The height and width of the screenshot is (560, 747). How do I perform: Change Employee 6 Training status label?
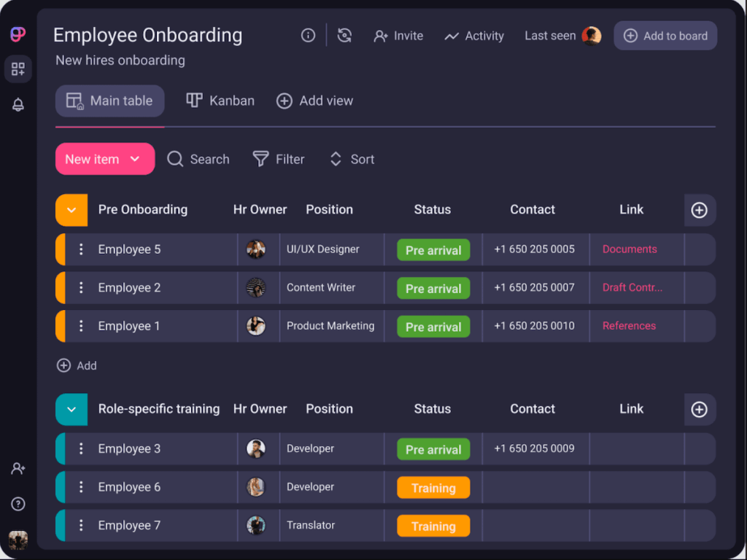433,488
